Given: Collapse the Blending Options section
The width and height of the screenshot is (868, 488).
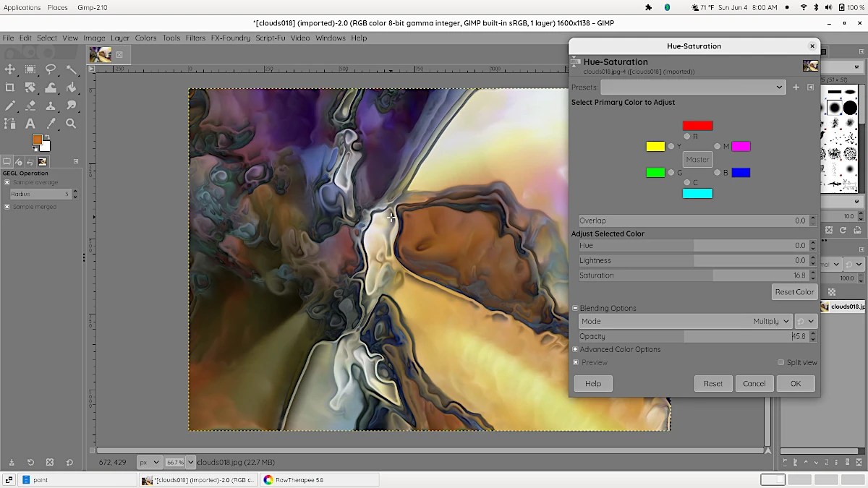Looking at the screenshot, I should 576,308.
